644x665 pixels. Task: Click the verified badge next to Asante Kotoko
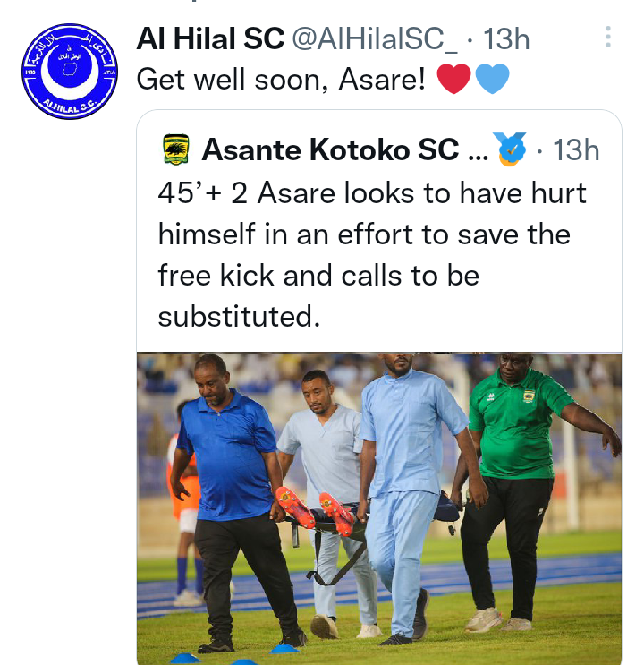(x=511, y=149)
